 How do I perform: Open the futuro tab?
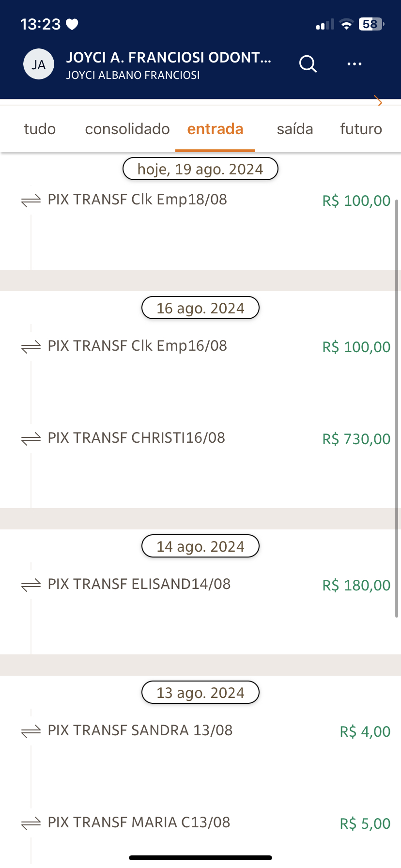[x=361, y=129]
